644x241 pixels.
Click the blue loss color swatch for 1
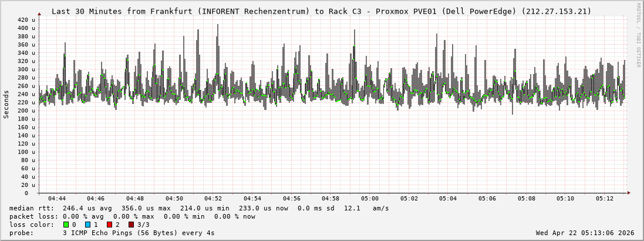pyautogui.click(x=87, y=225)
